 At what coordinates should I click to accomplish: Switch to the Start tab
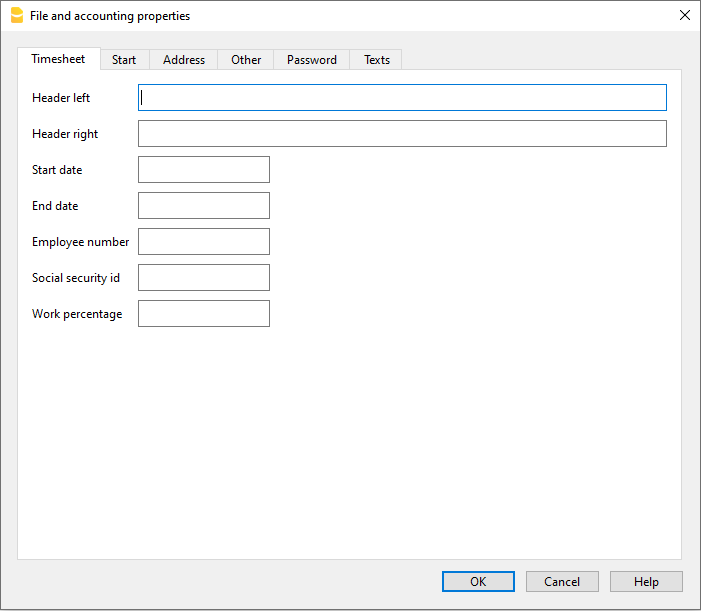124,60
